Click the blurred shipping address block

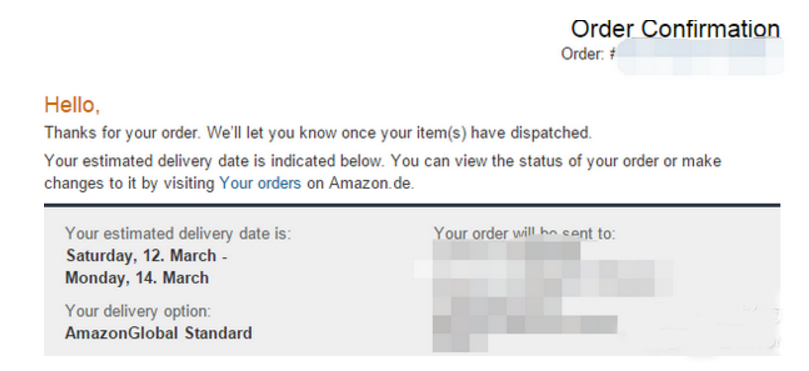coord(543,296)
